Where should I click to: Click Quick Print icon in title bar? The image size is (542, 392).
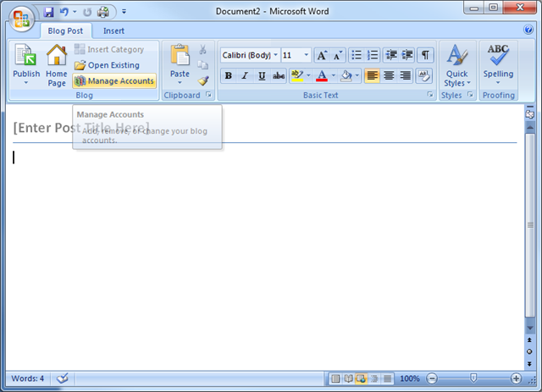pyautogui.click(x=103, y=12)
